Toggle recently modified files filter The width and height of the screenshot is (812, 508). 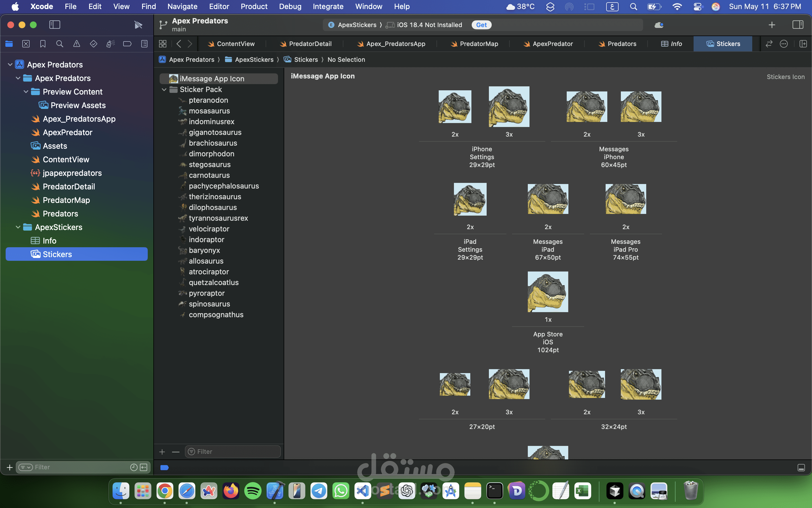[134, 467]
